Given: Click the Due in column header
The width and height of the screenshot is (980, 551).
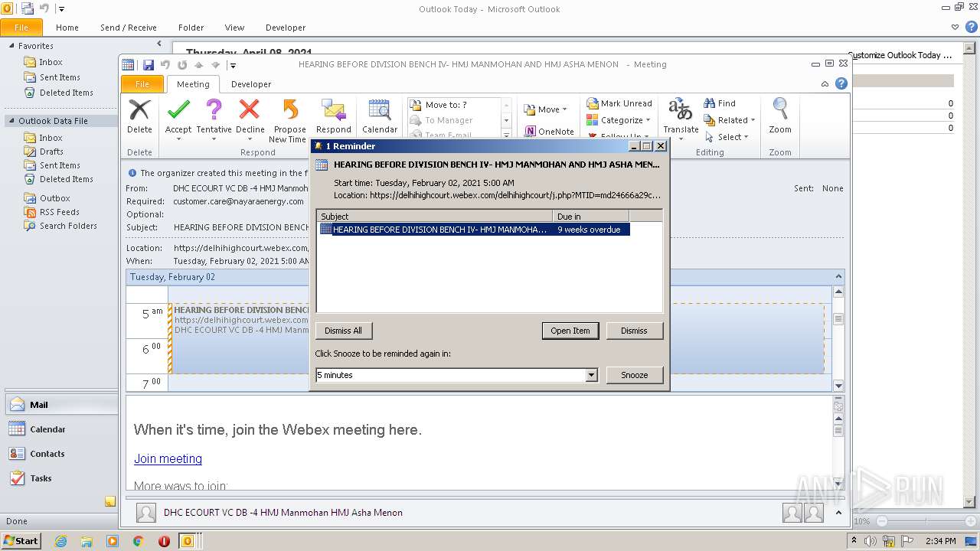Looking at the screenshot, I should 590,217.
